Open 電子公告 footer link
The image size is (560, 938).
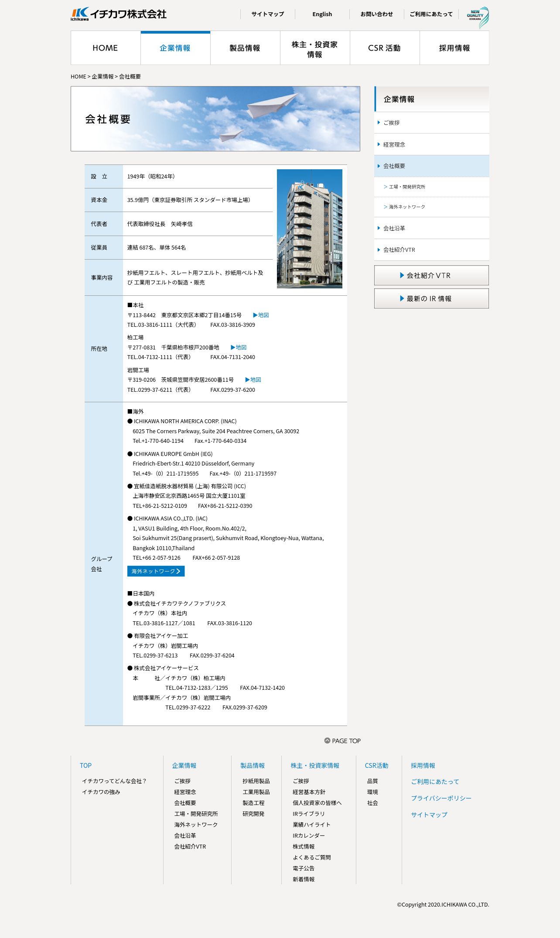click(x=304, y=868)
